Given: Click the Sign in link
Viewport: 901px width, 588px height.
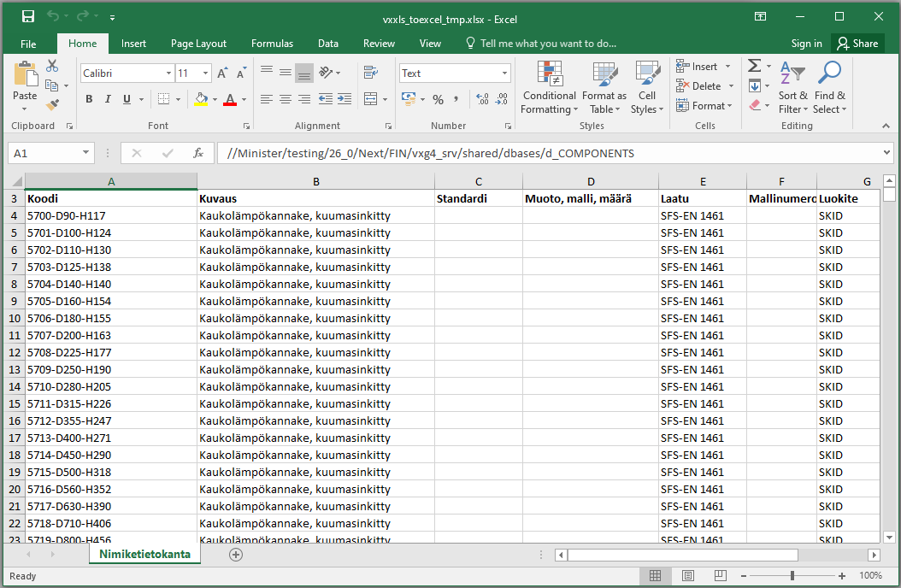Looking at the screenshot, I should click(806, 44).
